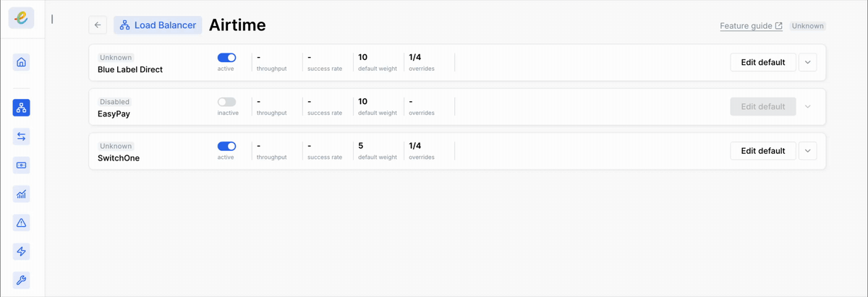Open the warning triangle alerts icon
Image resolution: width=868 pixels, height=297 pixels.
click(x=22, y=223)
